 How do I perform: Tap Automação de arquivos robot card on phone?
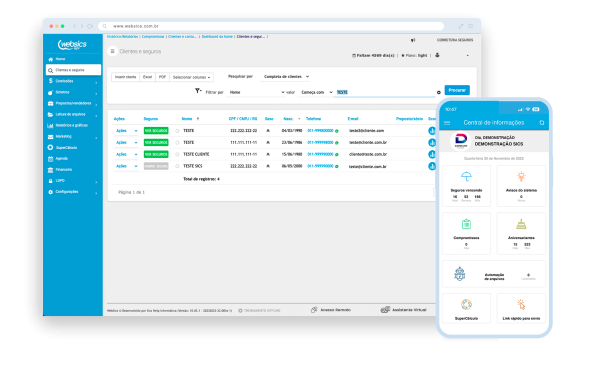click(x=494, y=274)
